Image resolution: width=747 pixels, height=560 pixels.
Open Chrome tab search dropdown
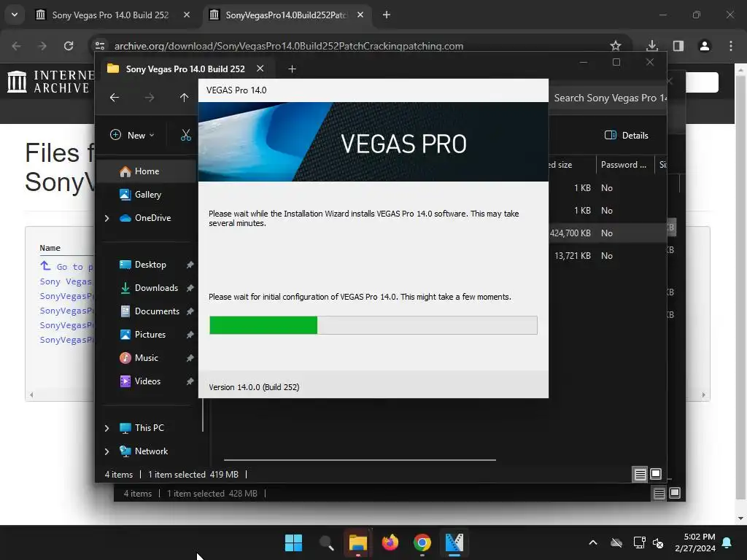(15, 15)
